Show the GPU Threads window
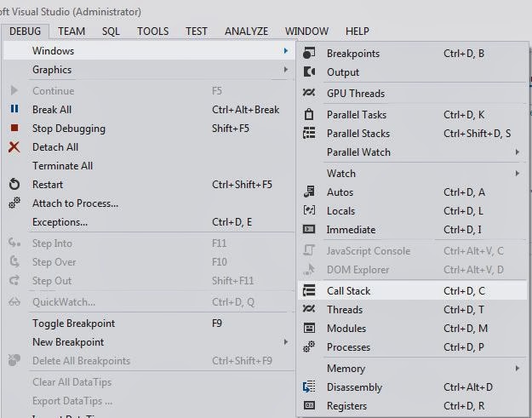 click(412, 93)
